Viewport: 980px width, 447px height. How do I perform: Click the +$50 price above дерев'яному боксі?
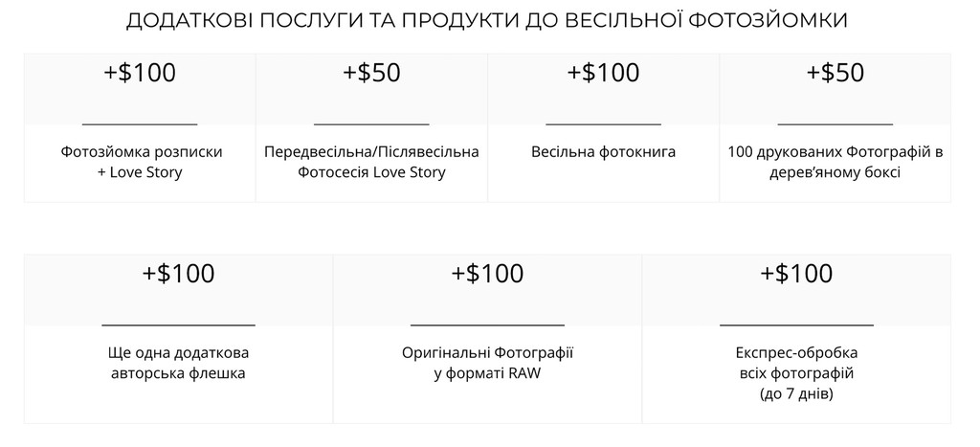click(x=835, y=73)
